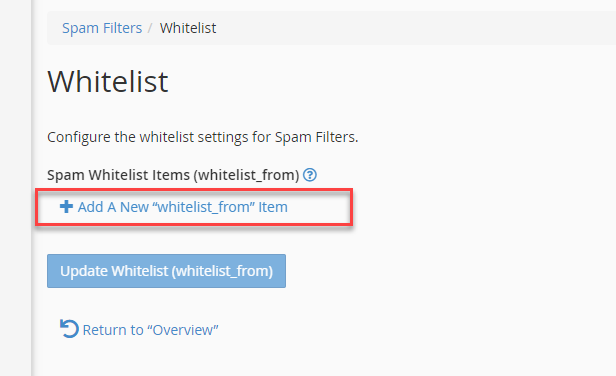Click the word "Item" in add link
The width and height of the screenshot is (616, 376).
tap(273, 207)
